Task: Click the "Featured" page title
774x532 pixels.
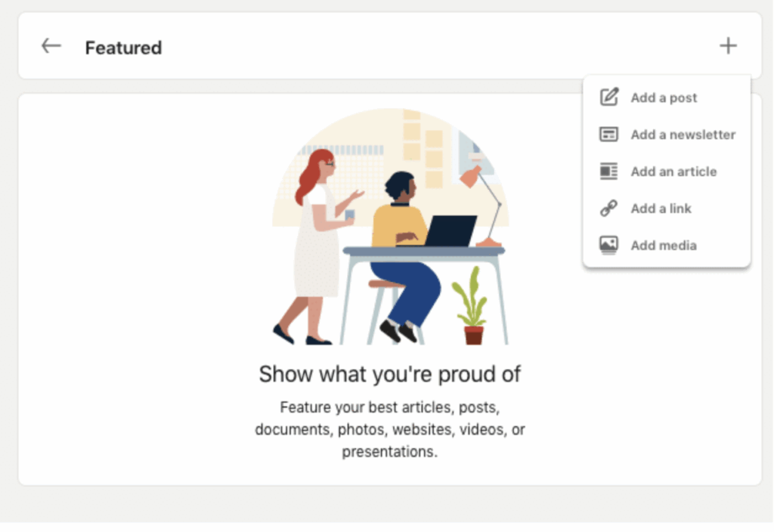Action: click(123, 48)
